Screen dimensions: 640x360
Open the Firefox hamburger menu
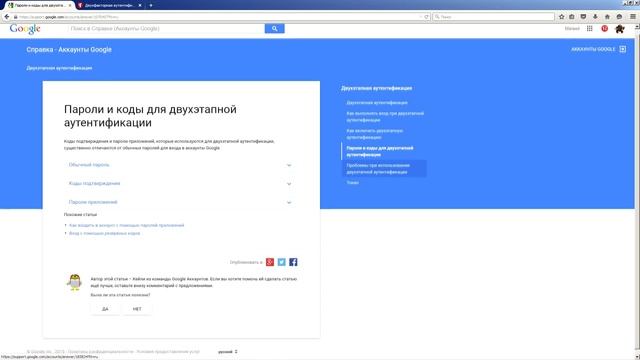[633, 17]
